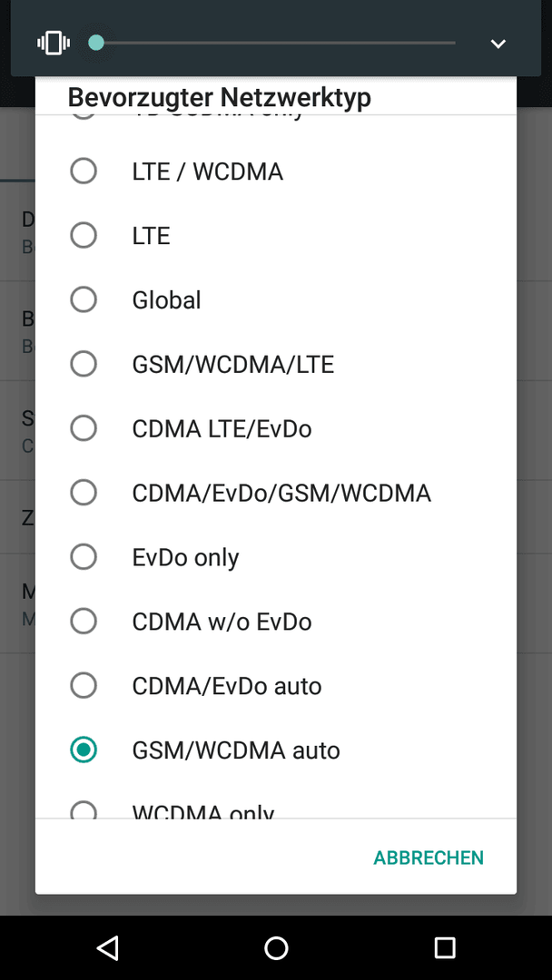Select CDMA/EvDo/GSM/WCDMA option
Viewport: 552px width, 980px height.
tap(276, 493)
